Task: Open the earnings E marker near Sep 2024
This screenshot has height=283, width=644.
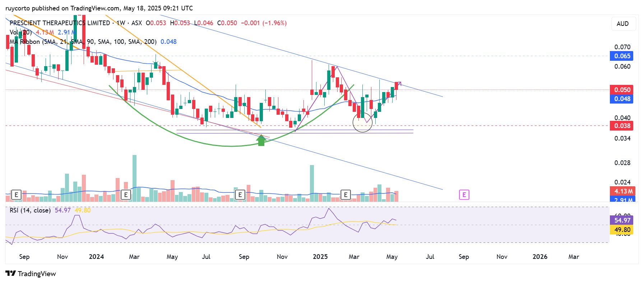Action: point(240,195)
